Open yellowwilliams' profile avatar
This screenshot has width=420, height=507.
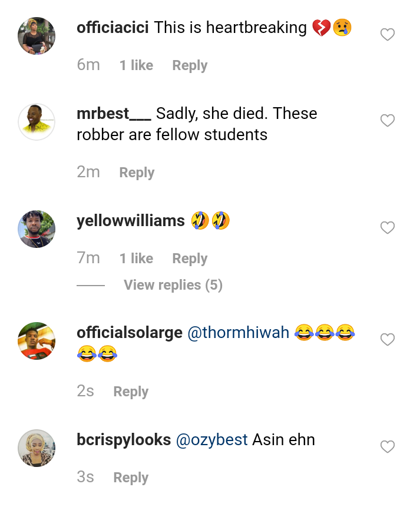click(x=37, y=229)
